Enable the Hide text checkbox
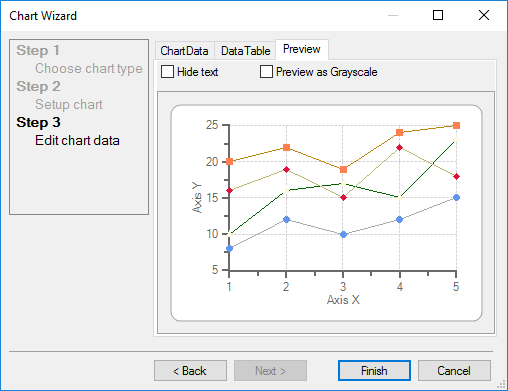The width and height of the screenshot is (508, 391). click(167, 72)
